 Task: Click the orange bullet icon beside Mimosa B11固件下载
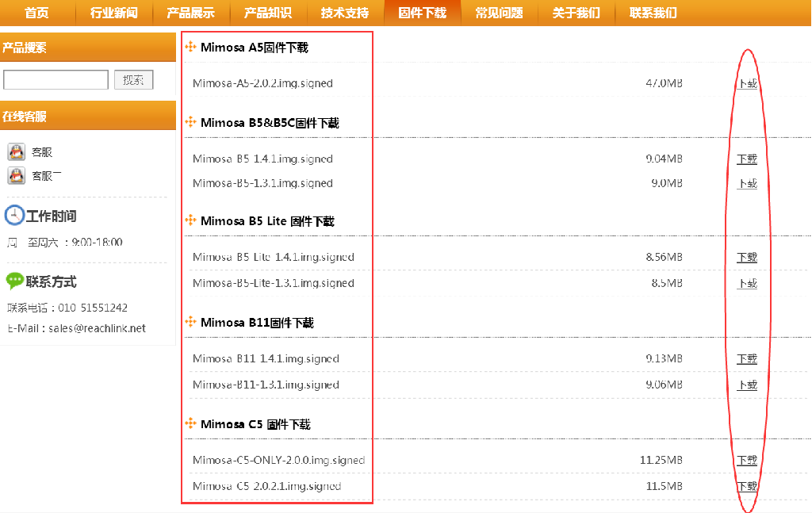pyautogui.click(x=190, y=323)
